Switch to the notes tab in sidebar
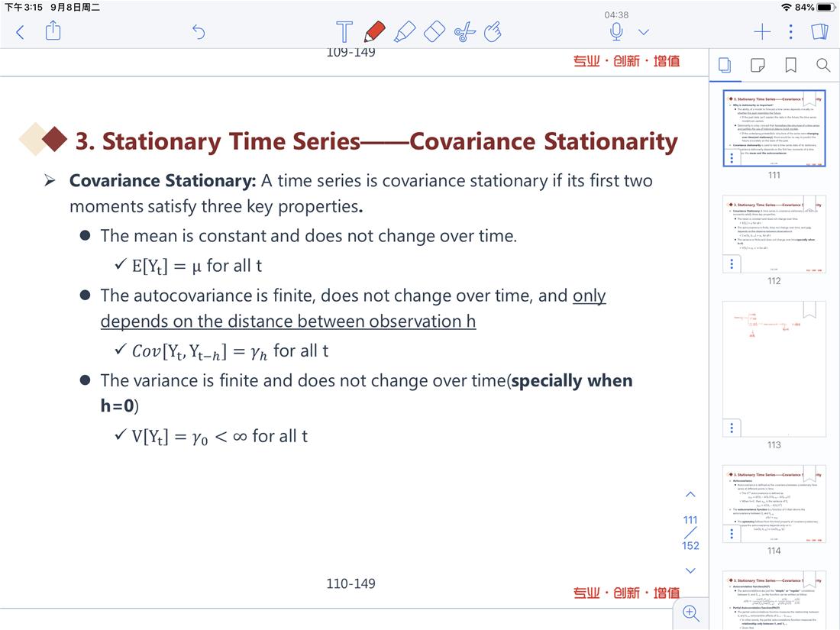 click(x=758, y=66)
